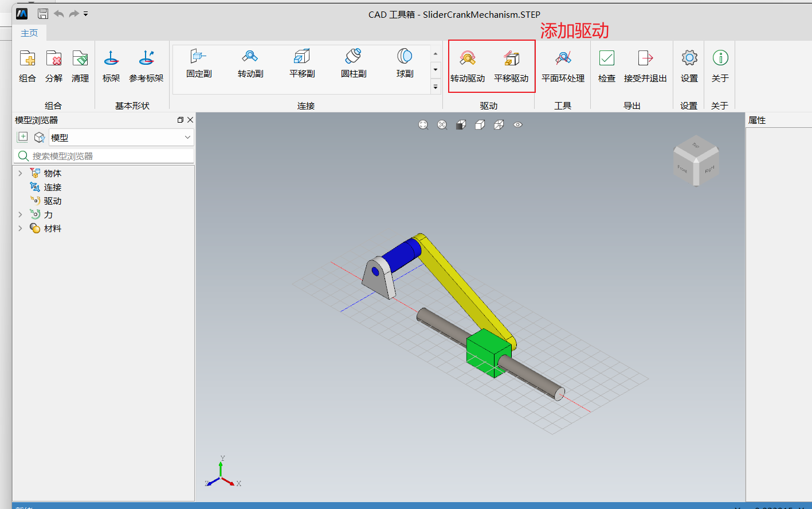Viewport: 812px width, 509px height.
Task: Open the 关于 about info
Action: 720,66
